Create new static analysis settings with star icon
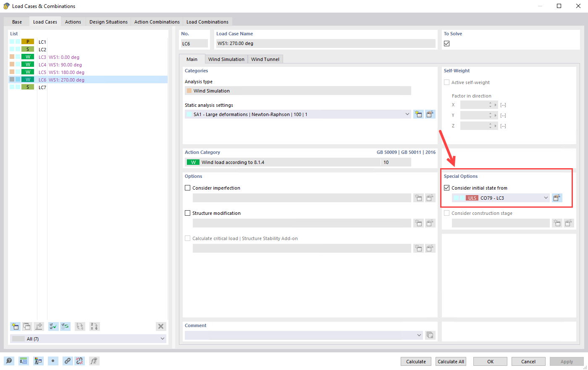 tap(418, 114)
